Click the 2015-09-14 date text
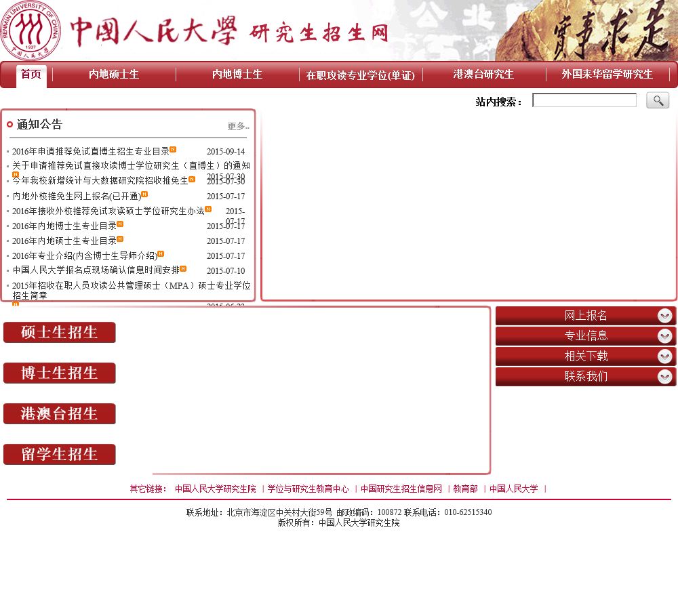The width and height of the screenshot is (678, 616). [226, 152]
